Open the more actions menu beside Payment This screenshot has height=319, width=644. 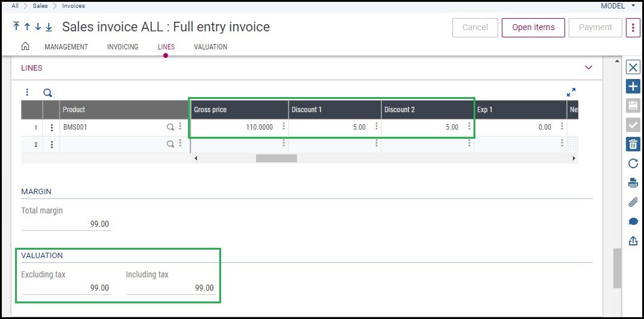[x=633, y=27]
